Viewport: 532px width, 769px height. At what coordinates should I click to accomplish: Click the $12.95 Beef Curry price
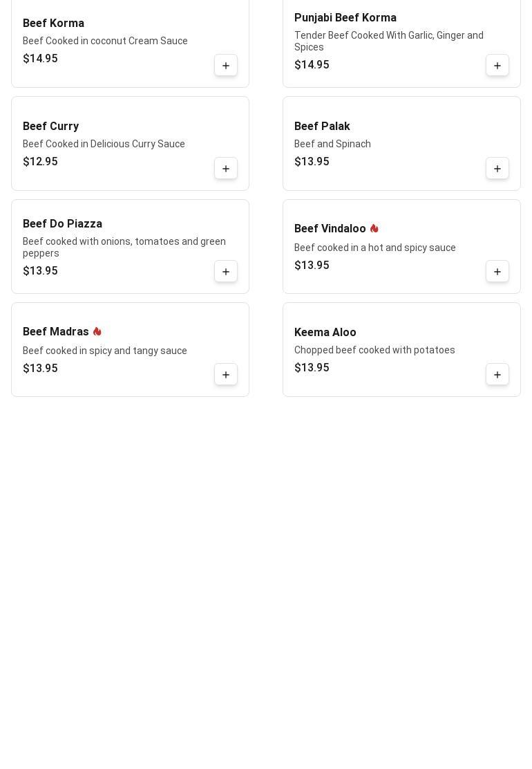[40, 162]
